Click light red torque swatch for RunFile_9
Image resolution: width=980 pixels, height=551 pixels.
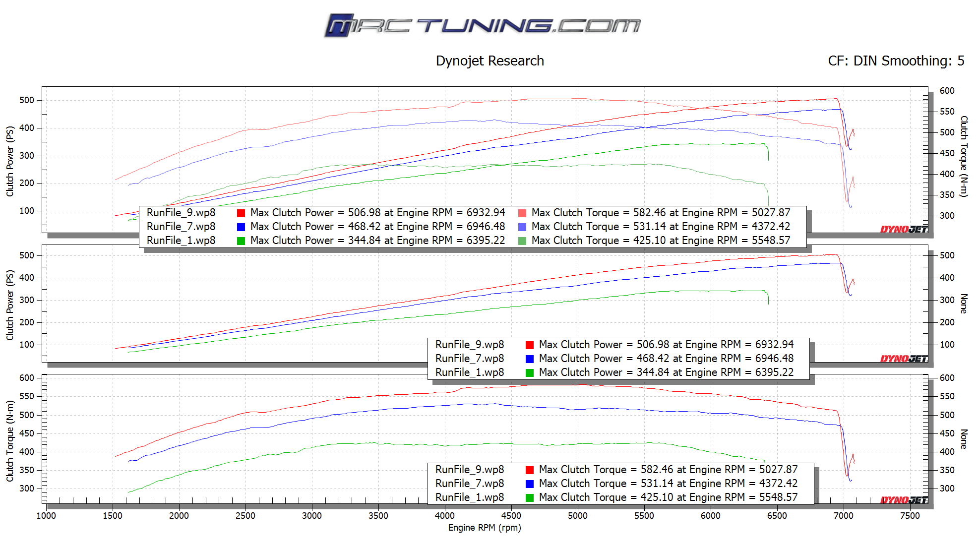[x=522, y=213]
